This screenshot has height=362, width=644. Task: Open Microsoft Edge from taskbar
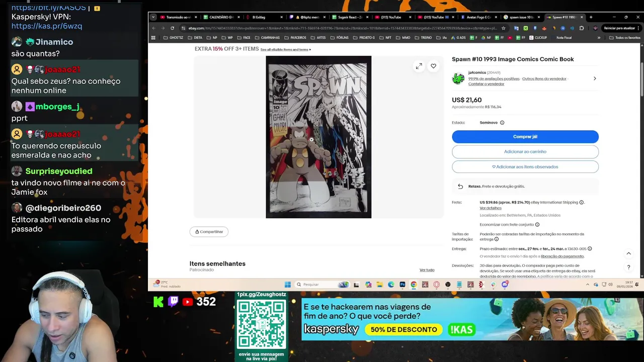tap(391, 285)
